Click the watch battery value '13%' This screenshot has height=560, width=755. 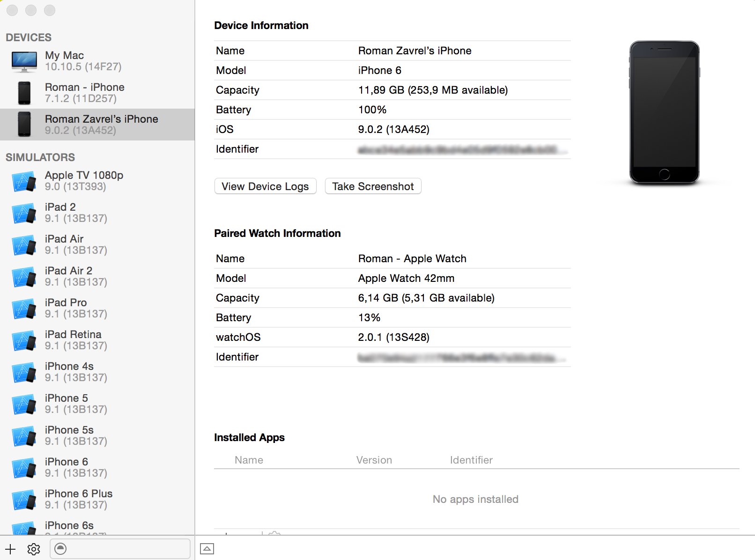pos(369,317)
